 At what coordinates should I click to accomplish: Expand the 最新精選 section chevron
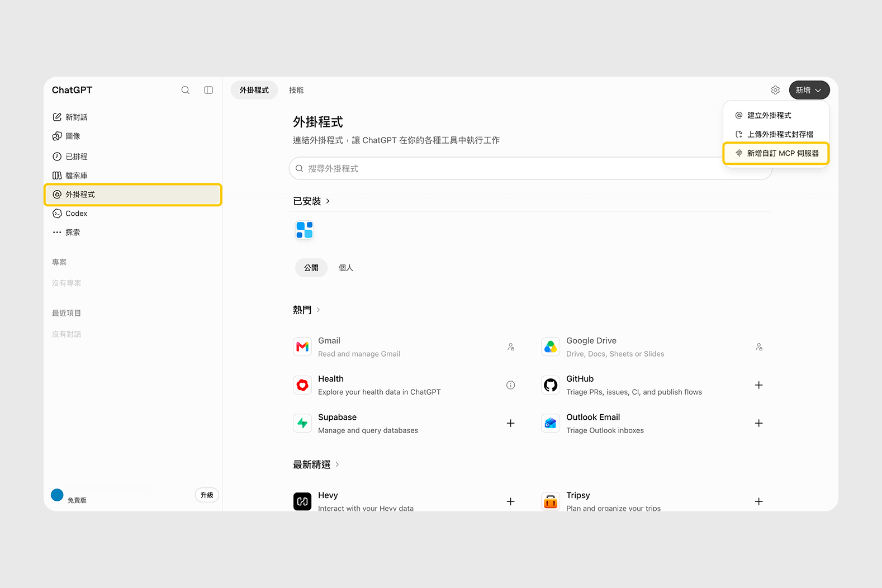[x=337, y=464]
